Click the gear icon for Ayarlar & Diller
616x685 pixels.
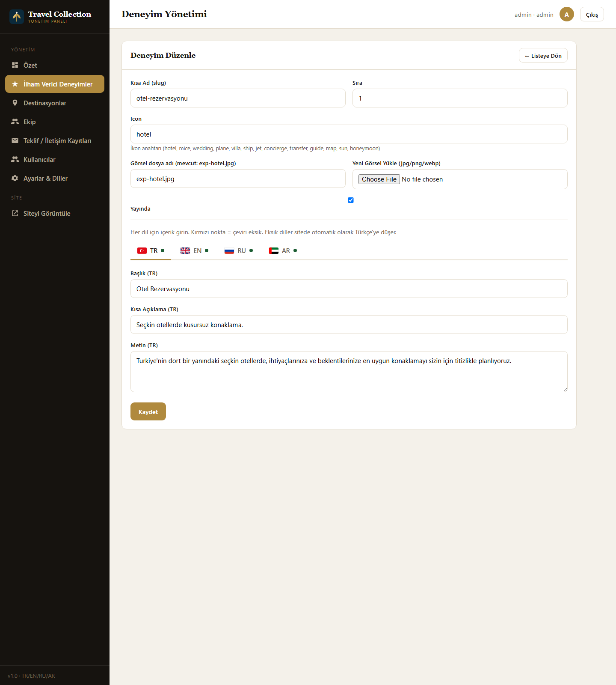pos(15,178)
